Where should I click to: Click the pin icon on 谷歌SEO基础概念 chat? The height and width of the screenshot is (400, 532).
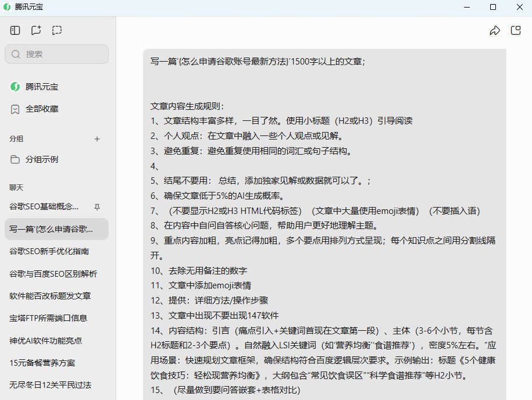97,207
